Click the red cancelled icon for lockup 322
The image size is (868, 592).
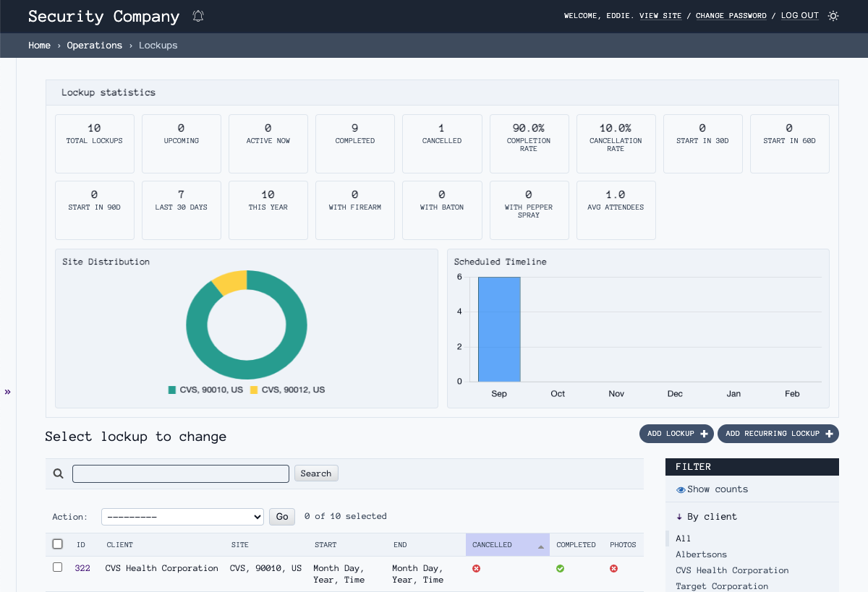pos(476,569)
